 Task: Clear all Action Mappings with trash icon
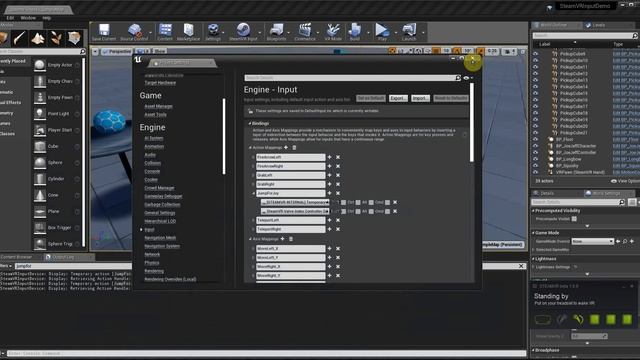point(294,147)
